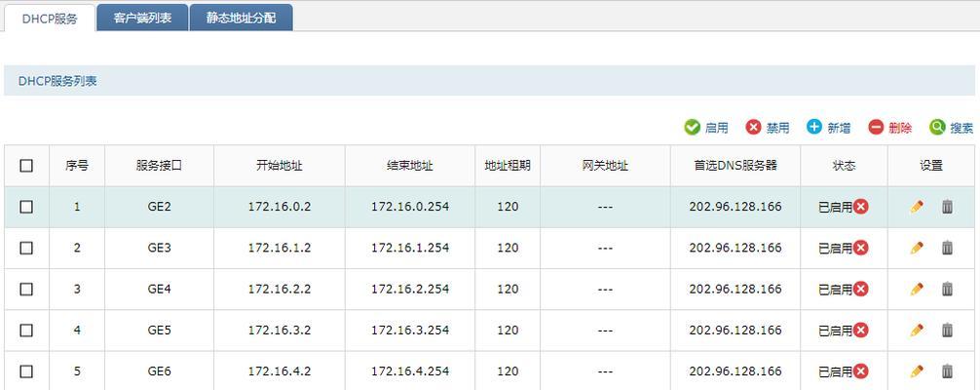This screenshot has width=980, height=390.
Task: Click the GE4 service interface cell
Action: tap(160, 290)
